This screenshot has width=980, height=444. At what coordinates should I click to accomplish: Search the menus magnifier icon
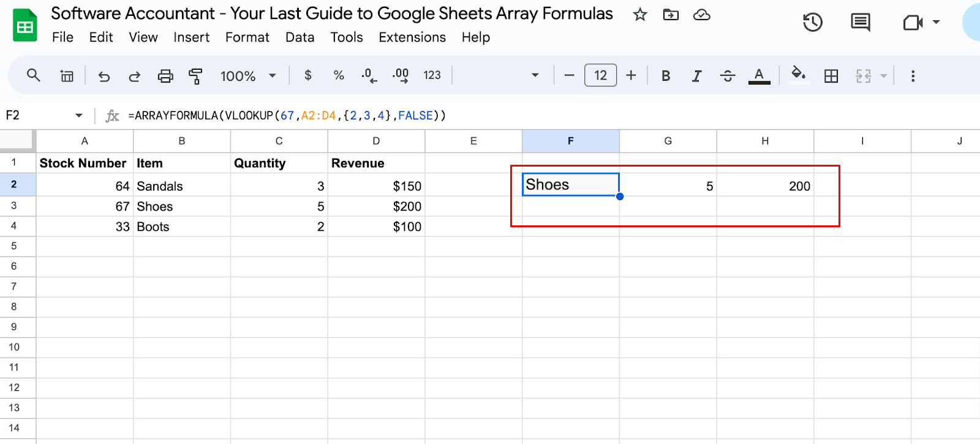[34, 75]
